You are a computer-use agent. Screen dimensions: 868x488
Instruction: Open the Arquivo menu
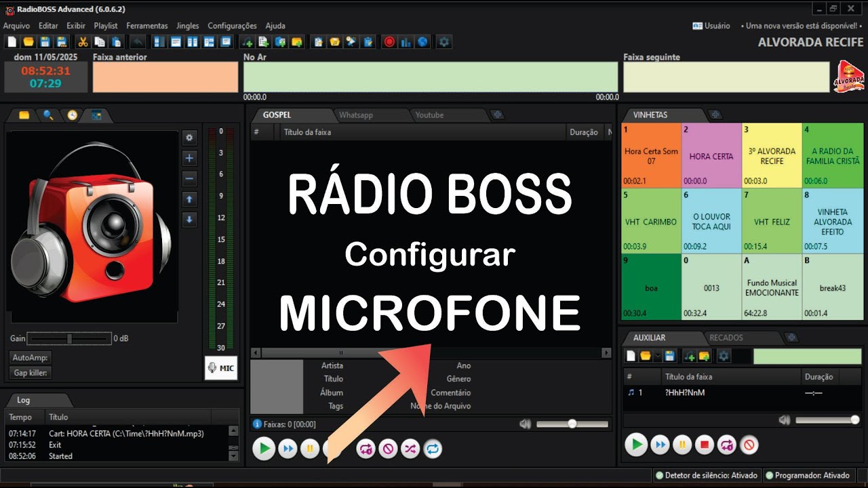point(16,26)
